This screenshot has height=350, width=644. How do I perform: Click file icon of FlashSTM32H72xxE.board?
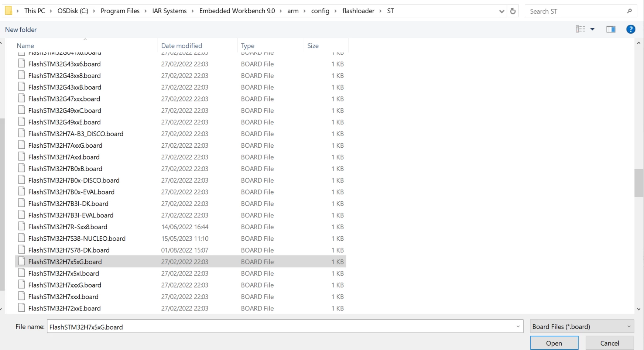click(22, 308)
